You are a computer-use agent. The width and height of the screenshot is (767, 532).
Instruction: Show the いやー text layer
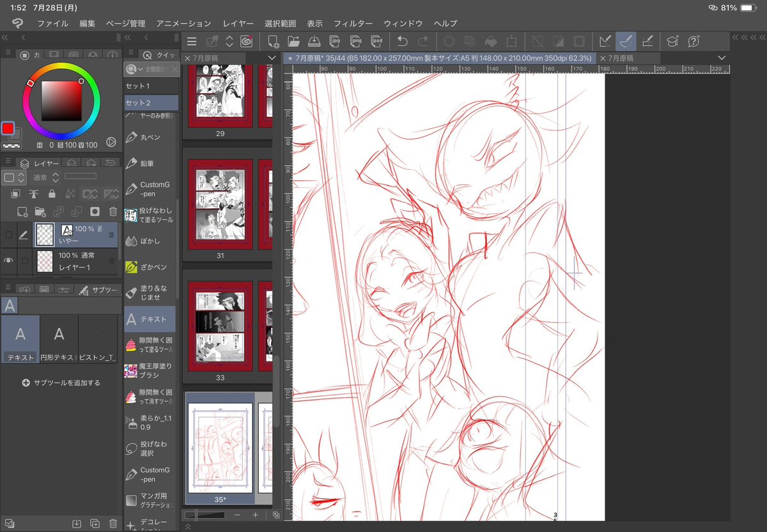[8, 235]
